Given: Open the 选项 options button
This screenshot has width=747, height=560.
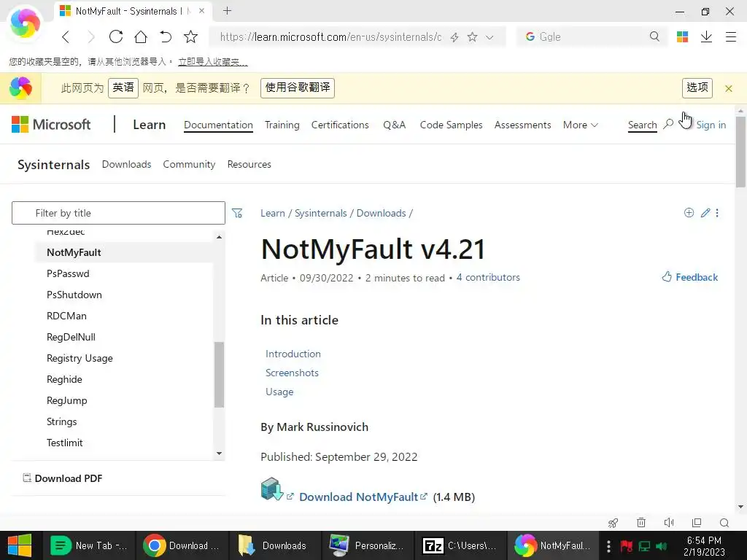Looking at the screenshot, I should (697, 88).
